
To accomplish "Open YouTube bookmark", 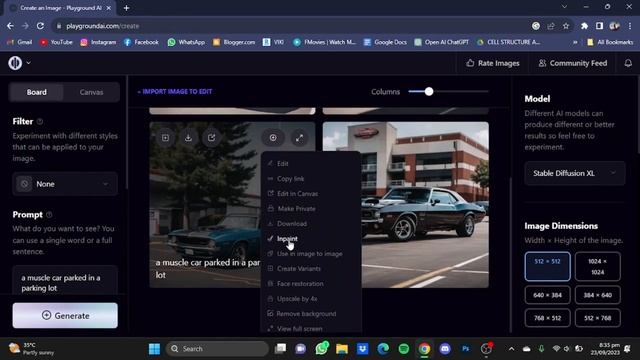I will coord(56,42).
